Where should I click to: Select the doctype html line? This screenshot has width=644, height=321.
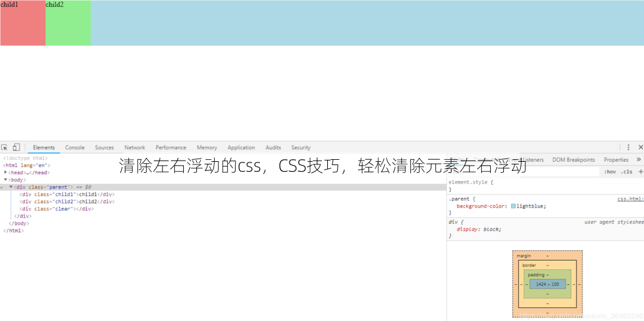pyautogui.click(x=26, y=158)
